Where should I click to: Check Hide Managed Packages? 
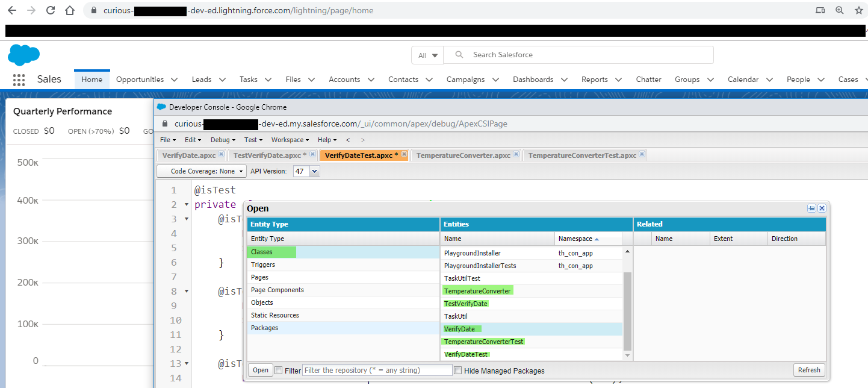tap(457, 371)
